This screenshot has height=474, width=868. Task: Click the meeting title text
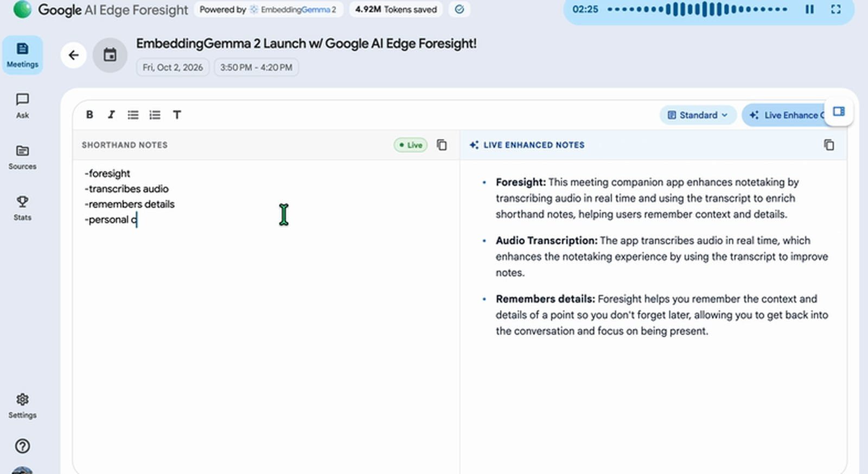click(306, 43)
